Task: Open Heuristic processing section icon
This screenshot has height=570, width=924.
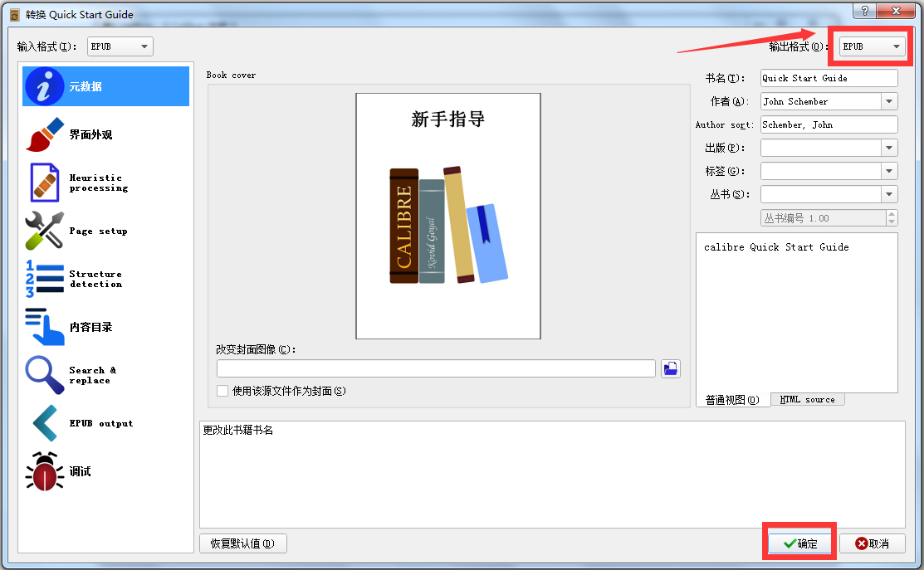Action: point(44,183)
